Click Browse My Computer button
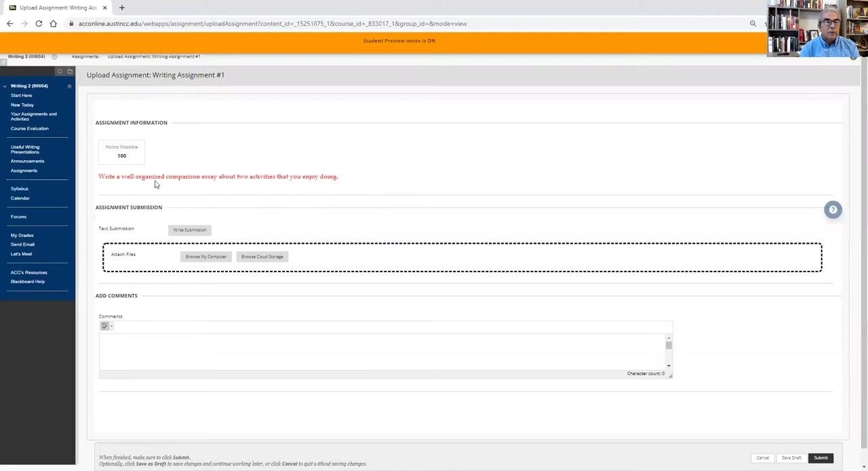This screenshot has height=471, width=868. pyautogui.click(x=206, y=257)
